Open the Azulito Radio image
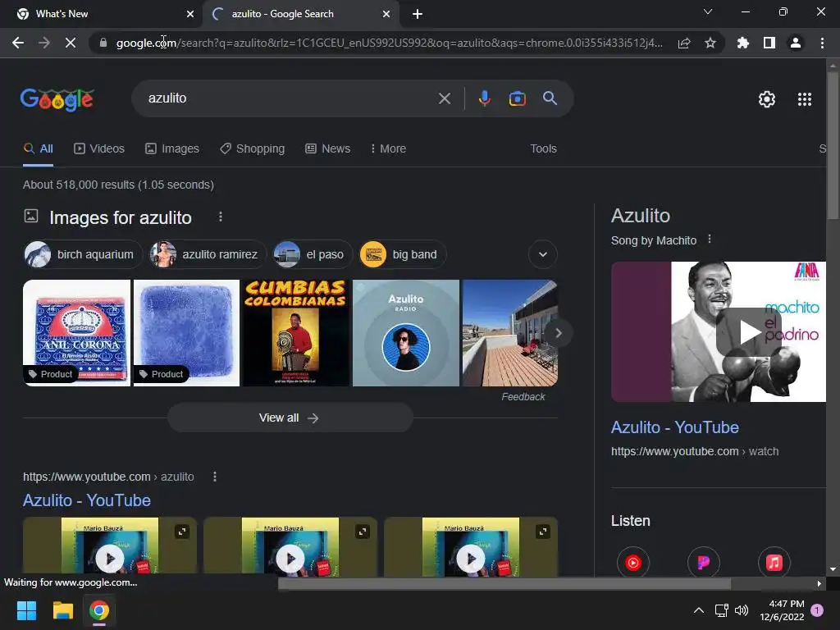Image resolution: width=840 pixels, height=630 pixels. click(405, 333)
